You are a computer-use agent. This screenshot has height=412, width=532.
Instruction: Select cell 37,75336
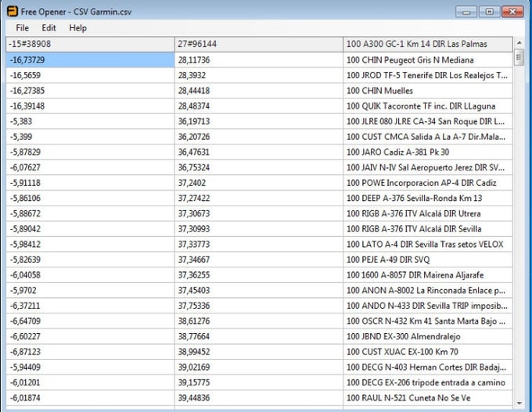pos(258,306)
